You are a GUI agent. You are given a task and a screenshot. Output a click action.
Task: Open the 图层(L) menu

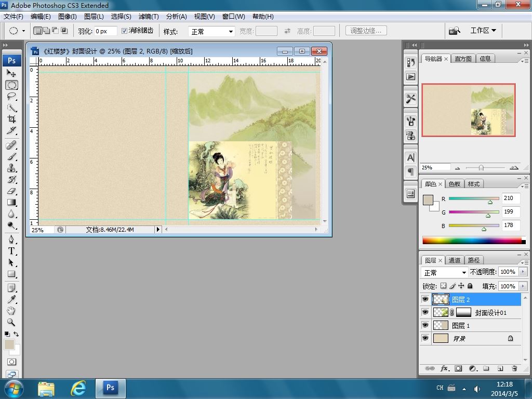coord(94,16)
